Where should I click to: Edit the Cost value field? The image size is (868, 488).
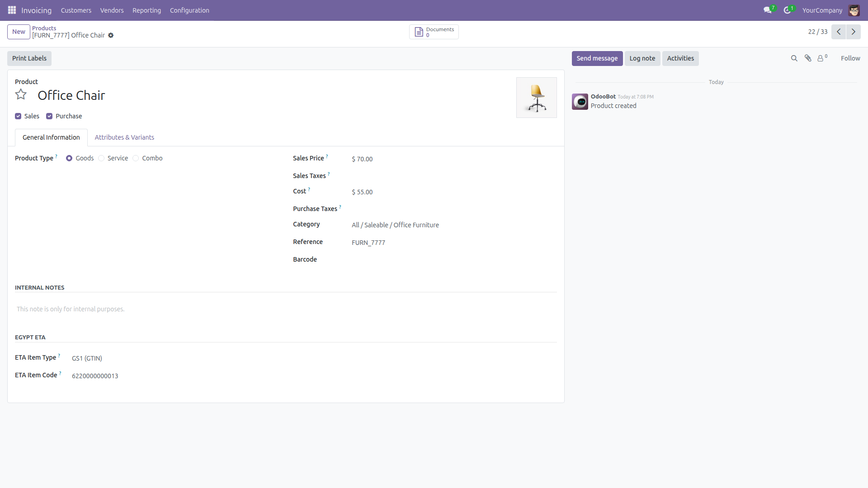[x=454, y=192]
